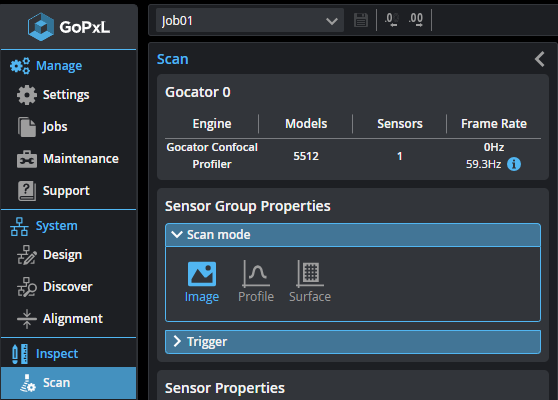Collapse the Scan mode section
The width and height of the screenshot is (558, 400).
click(353, 235)
